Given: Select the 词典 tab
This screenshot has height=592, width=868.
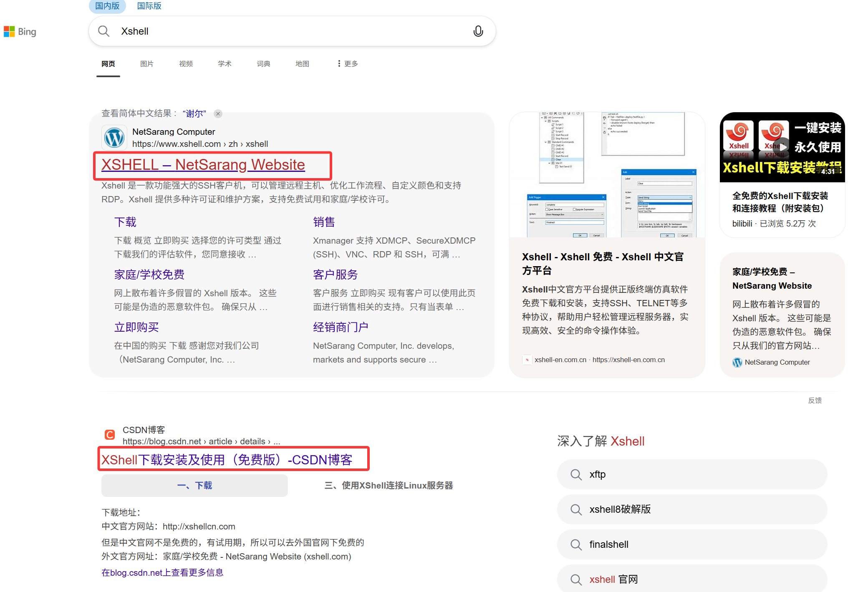Looking at the screenshot, I should click(x=263, y=64).
